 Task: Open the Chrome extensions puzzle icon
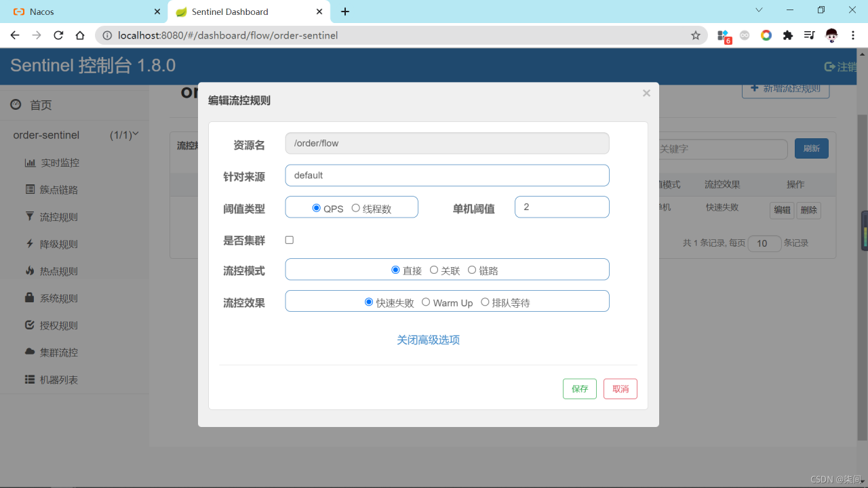[787, 35]
